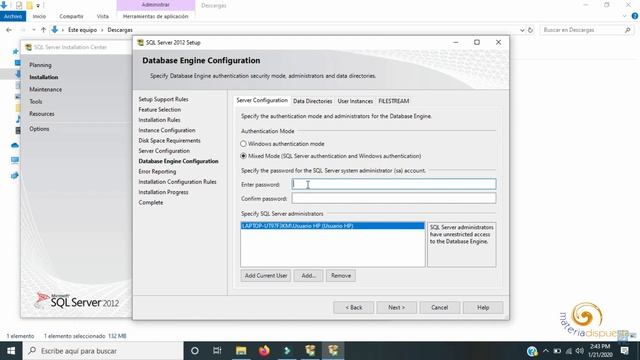
Task: Click Installation Progress step
Action: [x=163, y=192]
